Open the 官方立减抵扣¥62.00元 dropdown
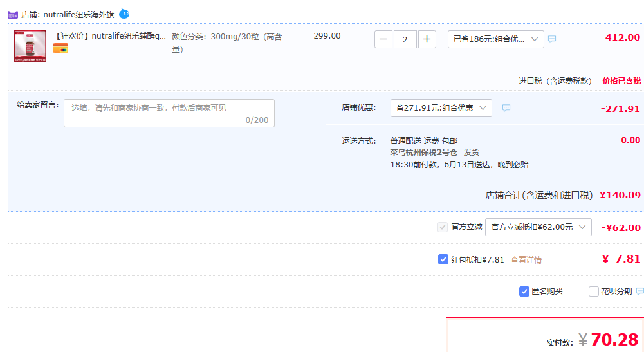This screenshot has height=352, width=644. [x=538, y=227]
